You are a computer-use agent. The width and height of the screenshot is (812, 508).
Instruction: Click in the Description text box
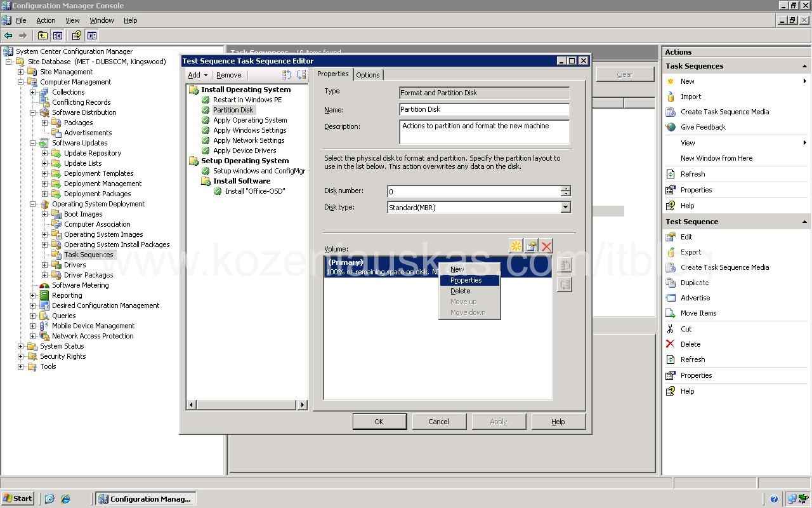[x=484, y=132]
